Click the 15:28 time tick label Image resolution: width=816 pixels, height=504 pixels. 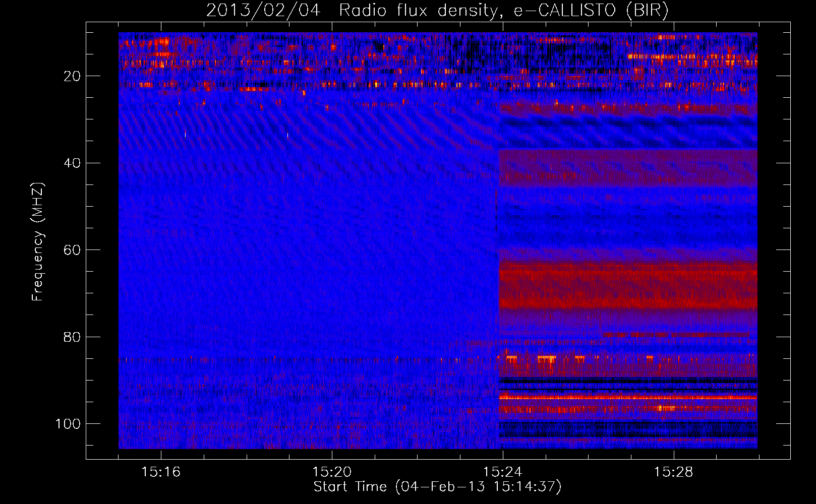point(674,472)
